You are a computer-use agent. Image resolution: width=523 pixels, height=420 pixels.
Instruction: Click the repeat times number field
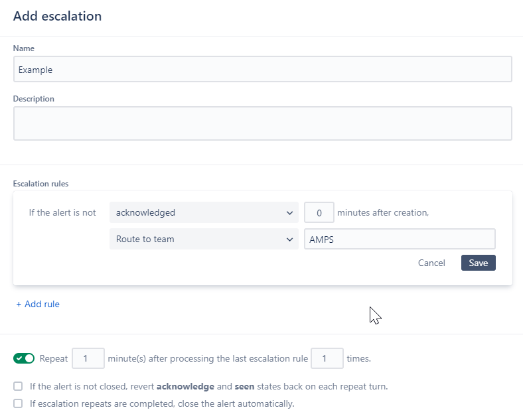coord(327,358)
